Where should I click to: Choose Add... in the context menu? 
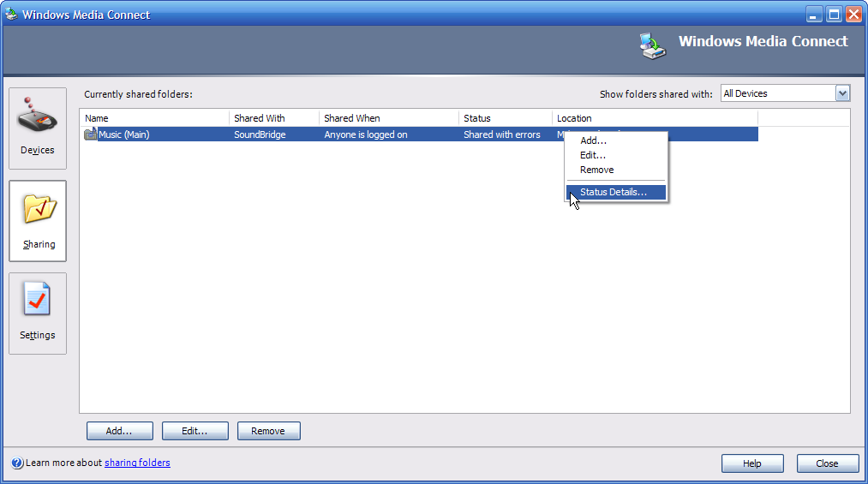click(x=615, y=140)
